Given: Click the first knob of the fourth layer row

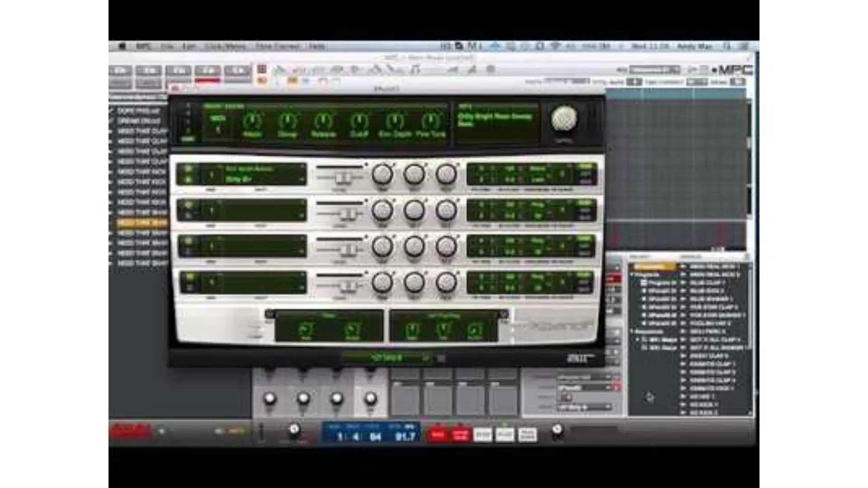Looking at the screenshot, I should 382,282.
